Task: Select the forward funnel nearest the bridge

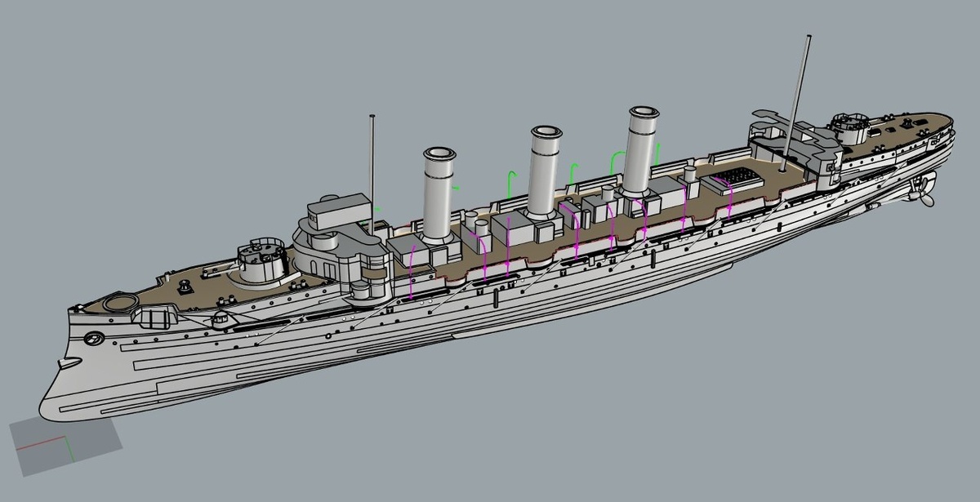Action: 439,194
